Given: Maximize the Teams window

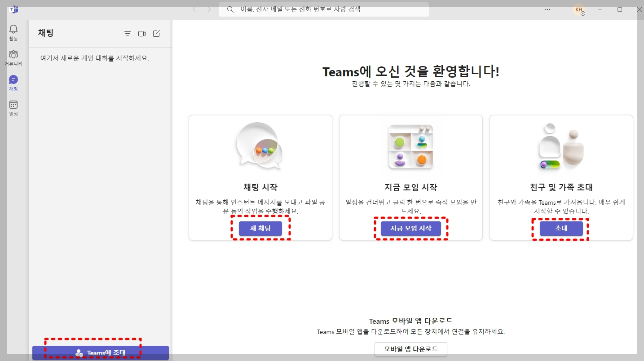Looking at the screenshot, I should click(x=620, y=9).
